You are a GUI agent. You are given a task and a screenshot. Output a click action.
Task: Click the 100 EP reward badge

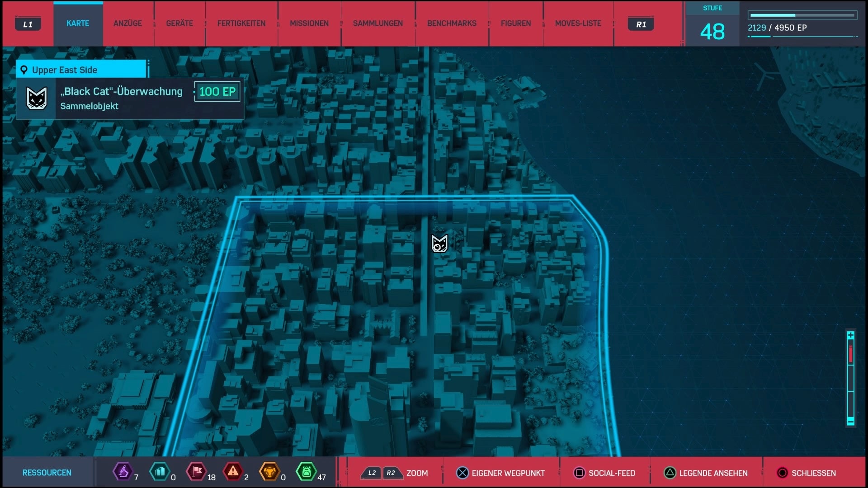pos(217,92)
